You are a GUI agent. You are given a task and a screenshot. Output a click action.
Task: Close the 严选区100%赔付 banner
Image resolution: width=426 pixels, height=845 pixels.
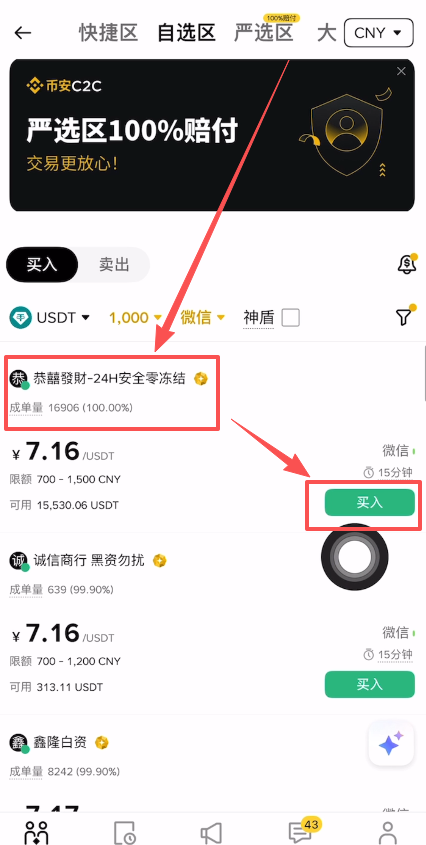pyautogui.click(x=401, y=71)
